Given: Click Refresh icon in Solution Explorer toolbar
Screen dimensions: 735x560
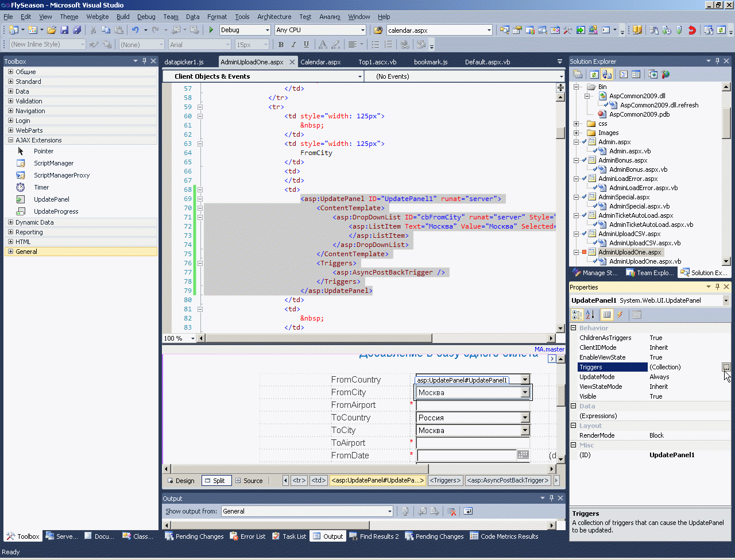Looking at the screenshot, I should coord(594,74).
